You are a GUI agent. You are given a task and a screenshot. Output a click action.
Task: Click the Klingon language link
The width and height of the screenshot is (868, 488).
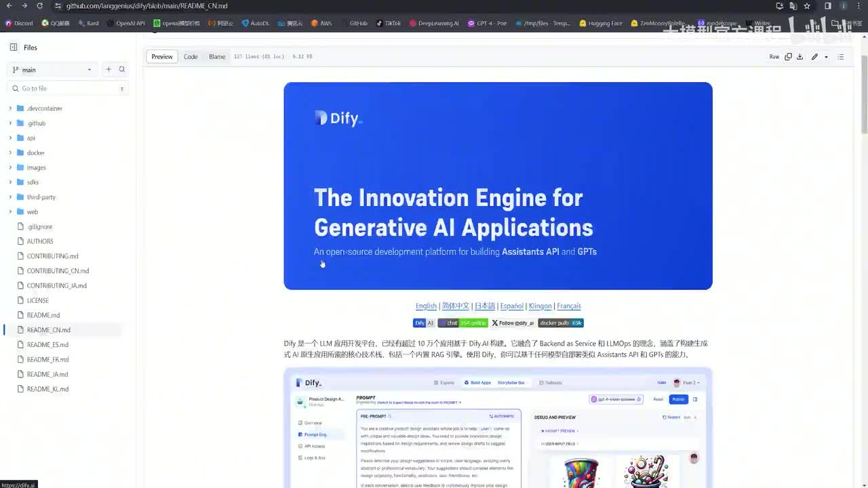(540, 306)
